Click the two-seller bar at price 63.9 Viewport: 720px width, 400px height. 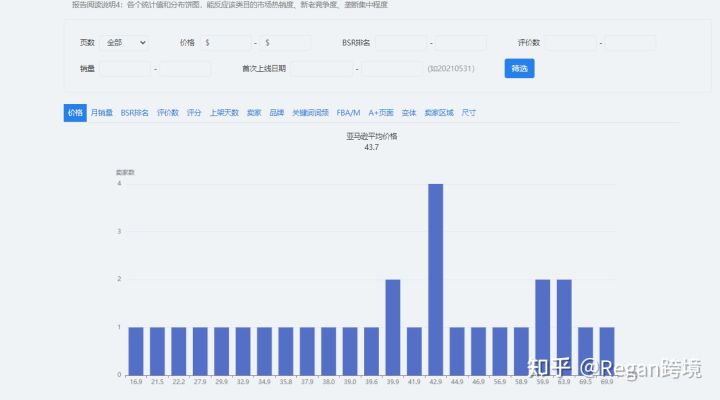pos(564,327)
